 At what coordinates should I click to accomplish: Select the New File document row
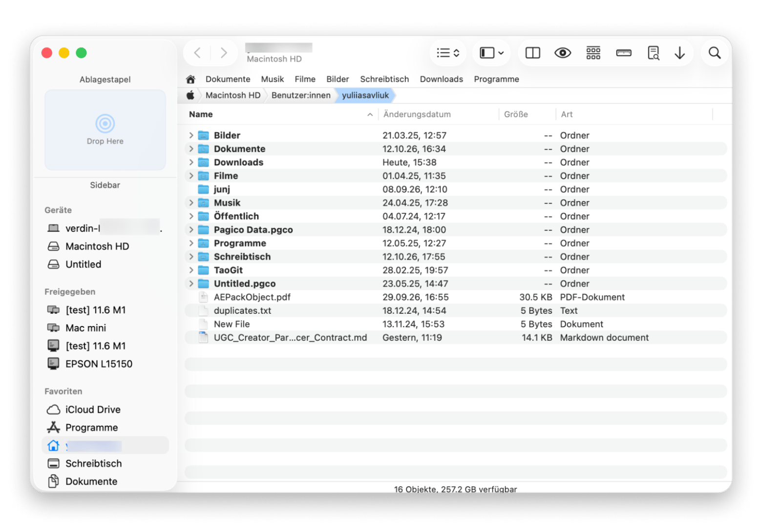pos(455,324)
